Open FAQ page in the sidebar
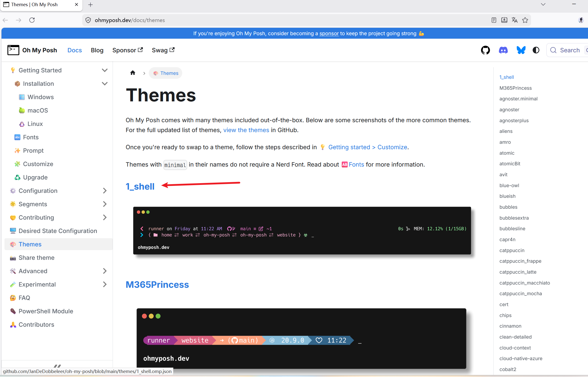 pos(24,298)
